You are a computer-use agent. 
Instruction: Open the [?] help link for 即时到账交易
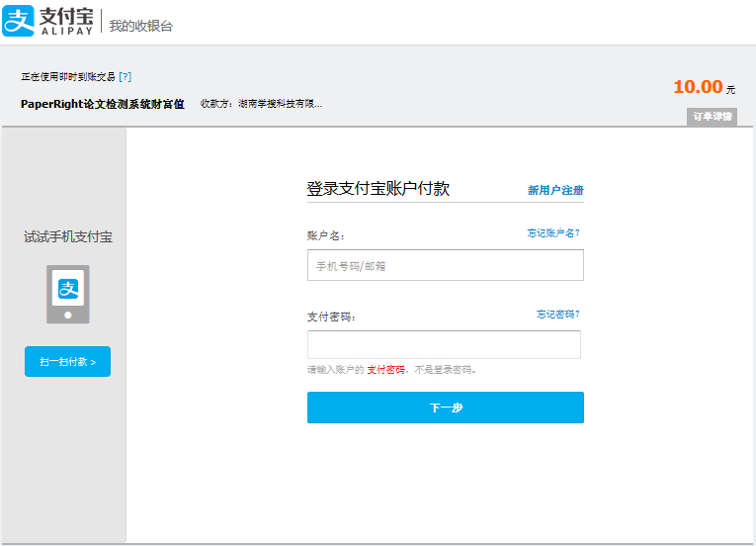pos(126,76)
